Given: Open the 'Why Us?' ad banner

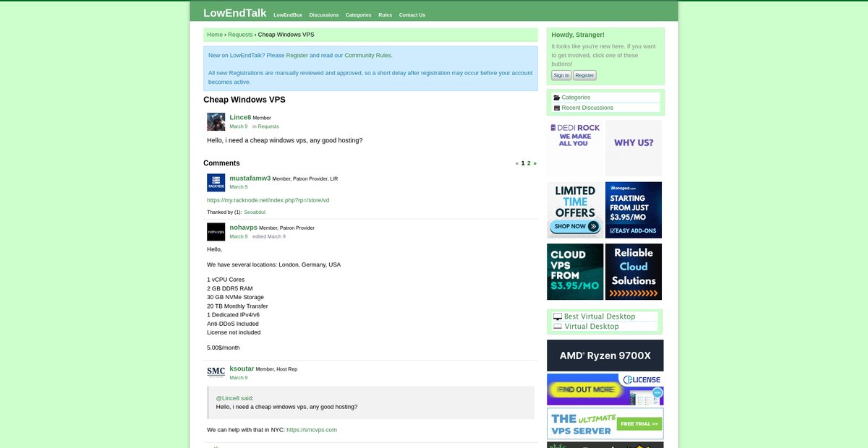Looking at the screenshot, I should click(634, 148).
